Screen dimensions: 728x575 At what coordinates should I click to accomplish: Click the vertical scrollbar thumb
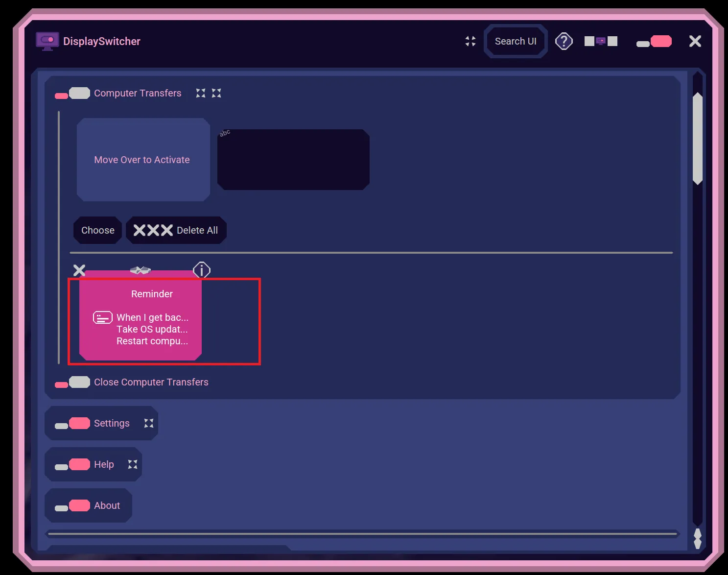(x=698, y=139)
